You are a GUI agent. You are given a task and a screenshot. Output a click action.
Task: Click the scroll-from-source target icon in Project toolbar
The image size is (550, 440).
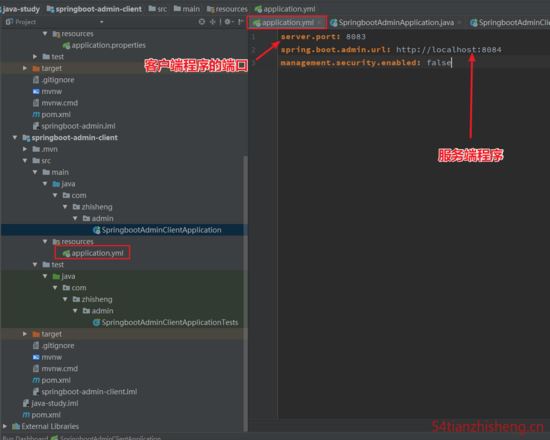tap(202, 22)
